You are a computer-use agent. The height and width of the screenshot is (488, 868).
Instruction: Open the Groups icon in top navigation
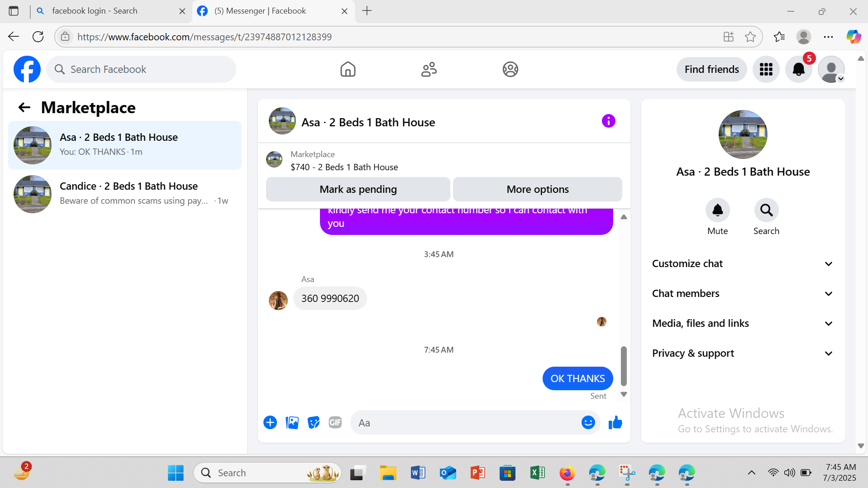point(510,69)
